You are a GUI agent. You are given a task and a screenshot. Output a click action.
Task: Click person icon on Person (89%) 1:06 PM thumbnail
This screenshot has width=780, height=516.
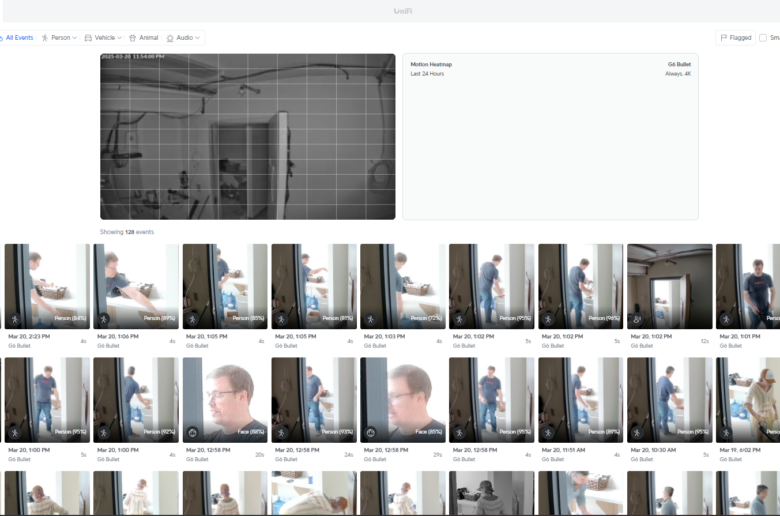tap(103, 319)
